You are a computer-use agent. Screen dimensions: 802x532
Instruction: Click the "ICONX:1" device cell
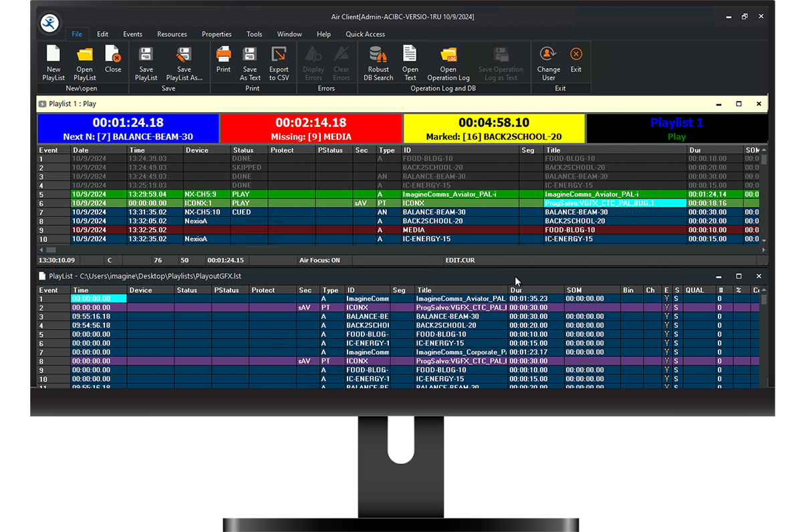point(207,203)
